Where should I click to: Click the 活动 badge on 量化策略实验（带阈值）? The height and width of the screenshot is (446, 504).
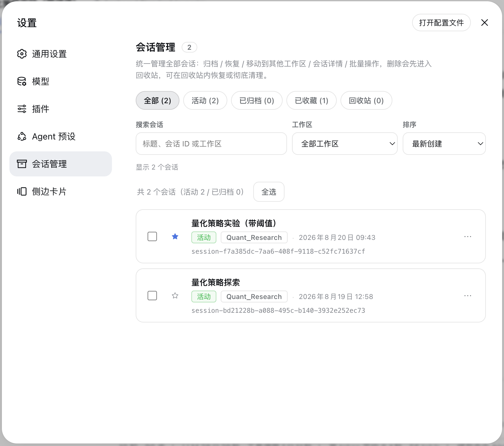204,237
